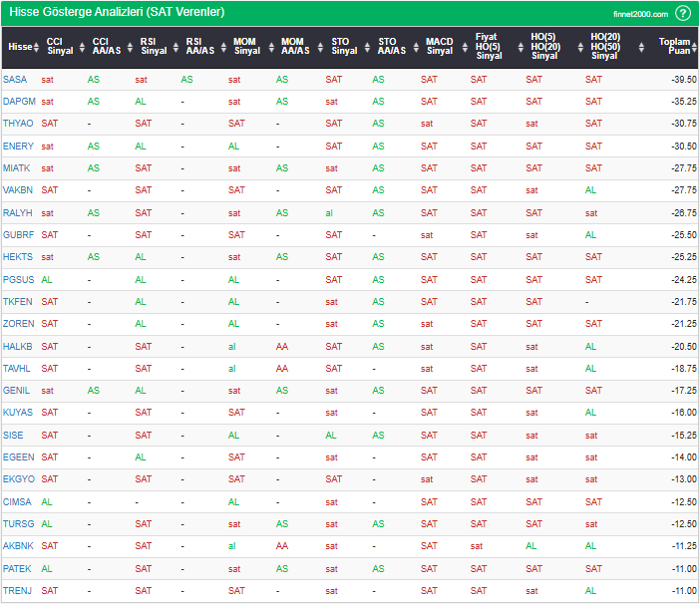Image resolution: width=700 pixels, height=604 pixels.
Task: Sort by CCI AA/AS column header
Action: [x=107, y=47]
